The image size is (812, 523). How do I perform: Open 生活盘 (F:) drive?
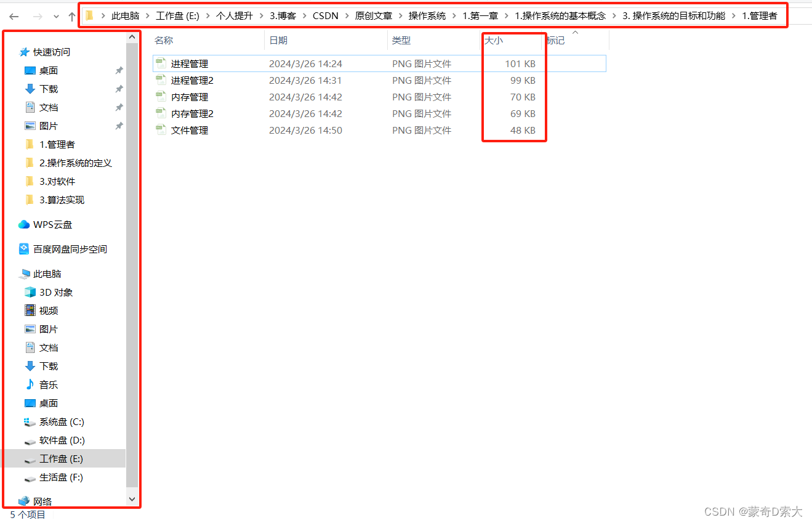[61, 477]
